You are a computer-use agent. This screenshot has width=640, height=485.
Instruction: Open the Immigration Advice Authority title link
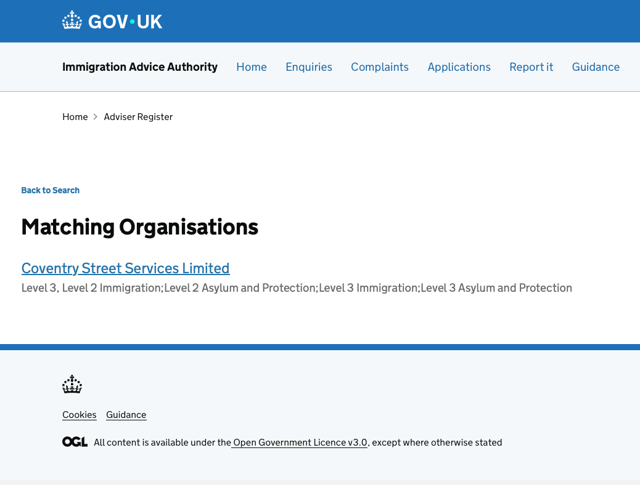(140, 67)
